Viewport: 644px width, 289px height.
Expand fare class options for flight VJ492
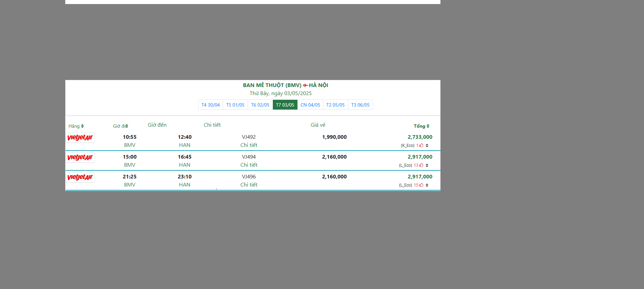pos(427,146)
